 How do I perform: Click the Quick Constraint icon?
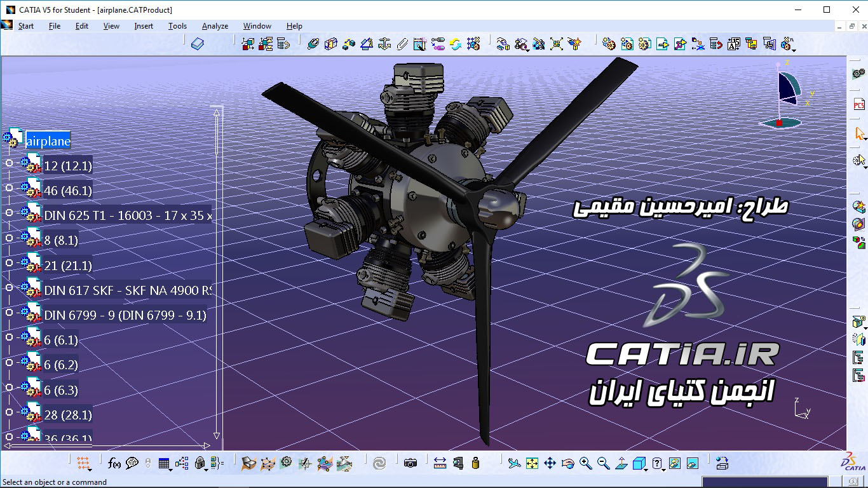tap(419, 44)
